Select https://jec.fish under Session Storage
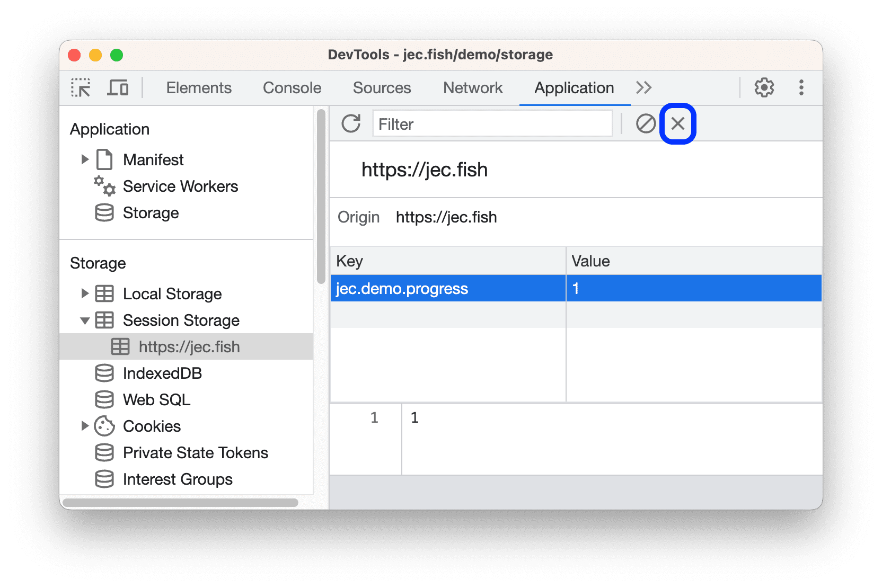Viewport: 882px width, 588px height. click(x=188, y=346)
